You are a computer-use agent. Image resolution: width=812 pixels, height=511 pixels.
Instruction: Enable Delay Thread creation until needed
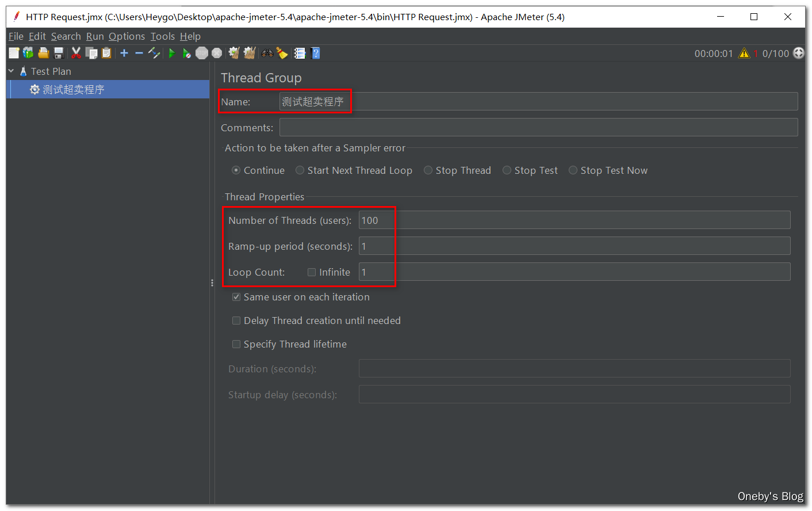tap(236, 321)
